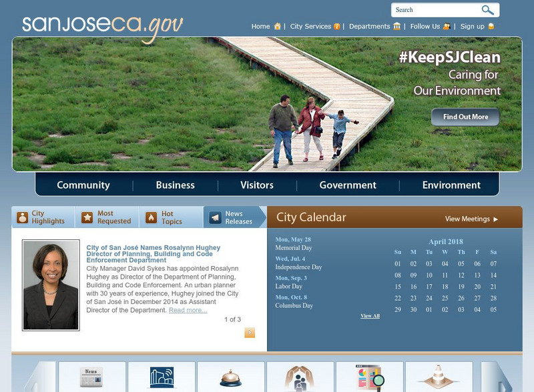Switch to News Releases tab
Image resolution: width=534 pixels, height=392 pixels.
(x=235, y=217)
